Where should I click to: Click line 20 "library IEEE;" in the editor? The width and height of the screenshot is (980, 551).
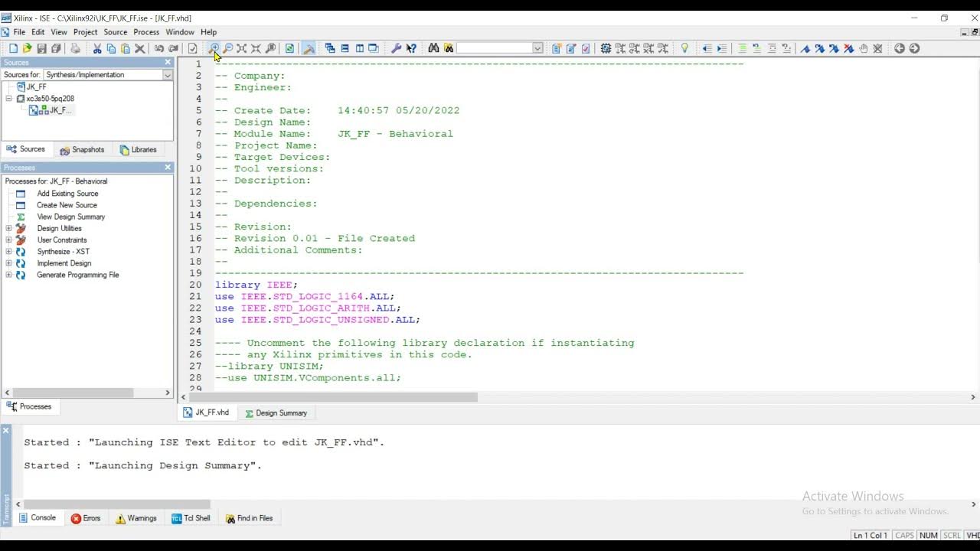click(256, 285)
